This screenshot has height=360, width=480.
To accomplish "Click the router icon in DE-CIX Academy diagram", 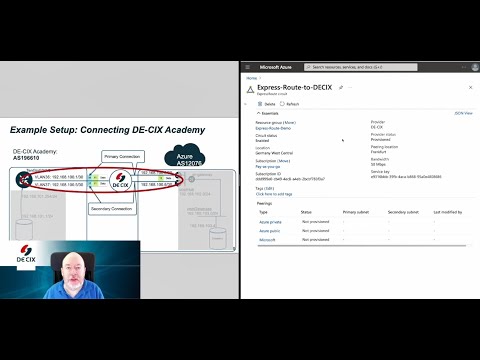I will coord(24,180).
